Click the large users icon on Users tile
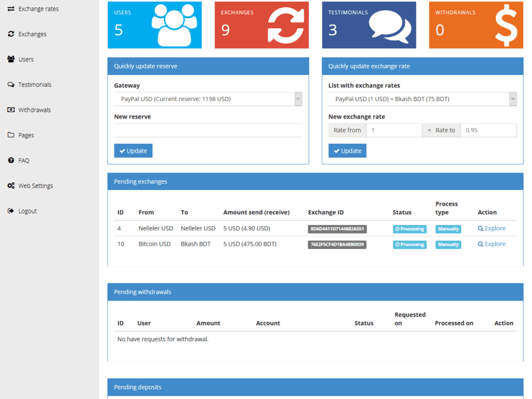Screen dimensions: 532x399 coord(174,26)
